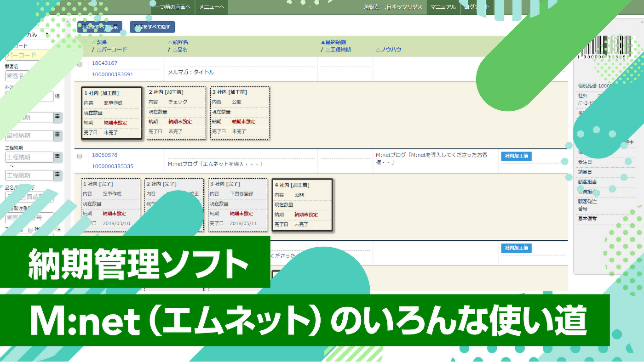This screenshot has width=644, height=362.
Task: Open calendar picker beside 最終納期 field
Action: [57, 136]
